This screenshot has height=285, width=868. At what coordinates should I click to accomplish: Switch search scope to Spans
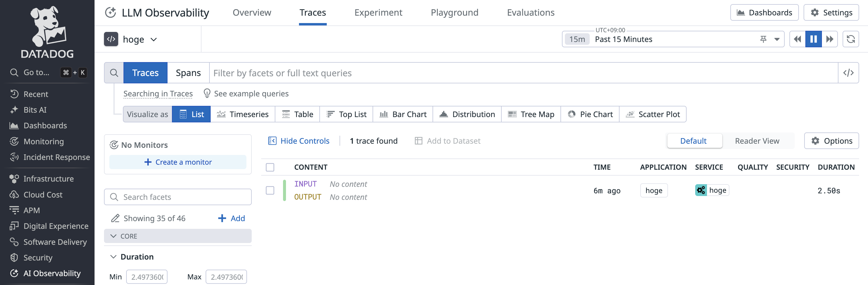pyautogui.click(x=188, y=73)
